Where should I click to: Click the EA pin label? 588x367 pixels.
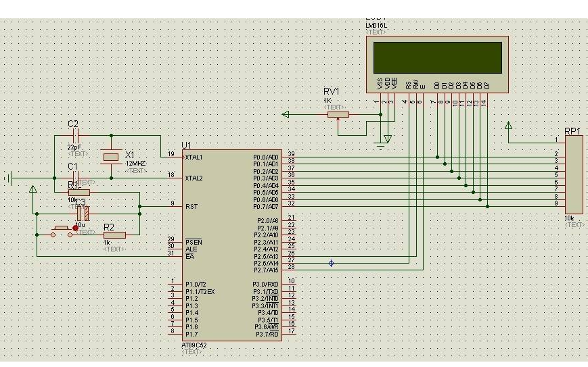click(189, 257)
